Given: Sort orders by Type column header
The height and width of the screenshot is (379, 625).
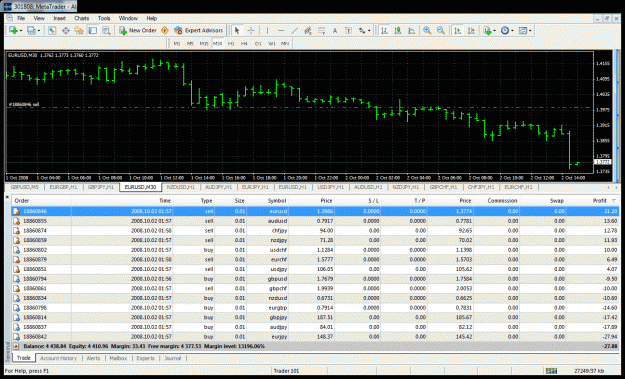Looking at the screenshot, I should [x=206, y=201].
